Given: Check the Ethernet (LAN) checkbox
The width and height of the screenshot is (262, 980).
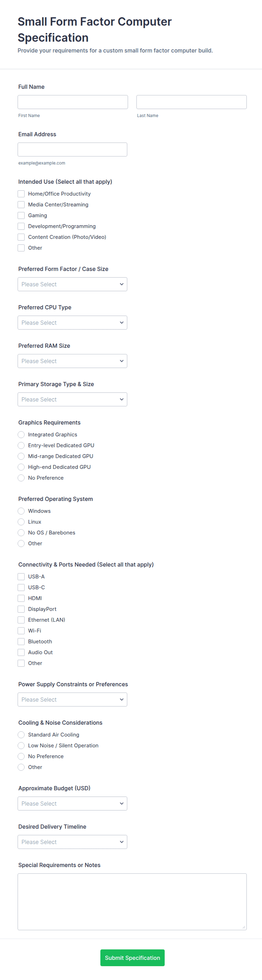Looking at the screenshot, I should click(21, 620).
